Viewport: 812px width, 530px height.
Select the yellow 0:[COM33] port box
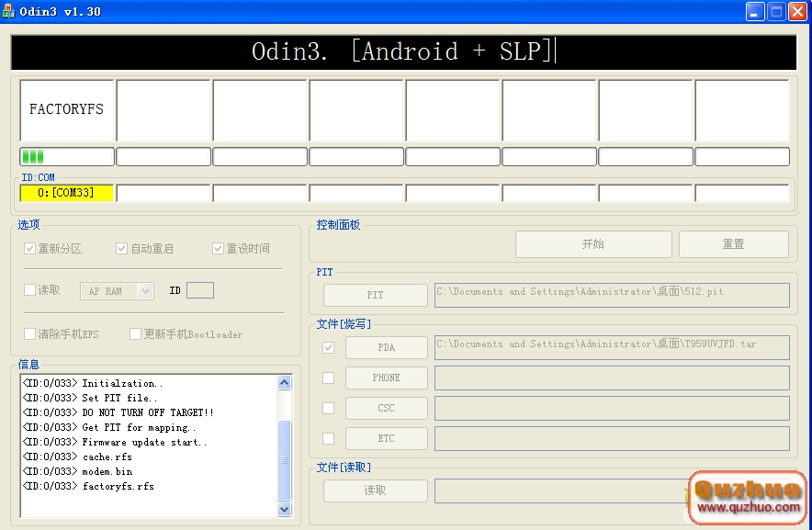point(67,193)
